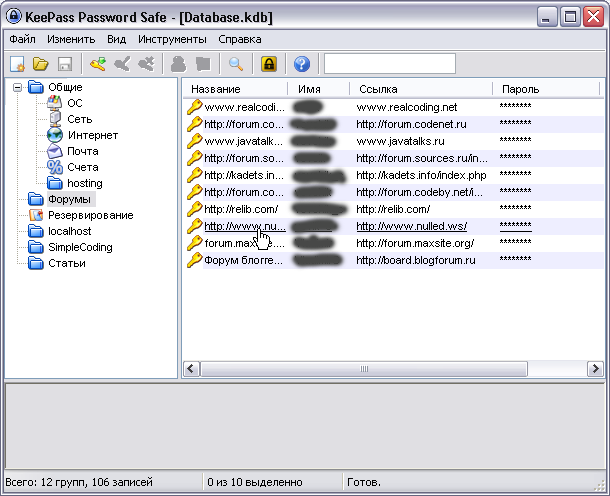Image resolution: width=610 pixels, height=496 pixels.
Task: Open the Инструменты menu
Action: [172, 39]
